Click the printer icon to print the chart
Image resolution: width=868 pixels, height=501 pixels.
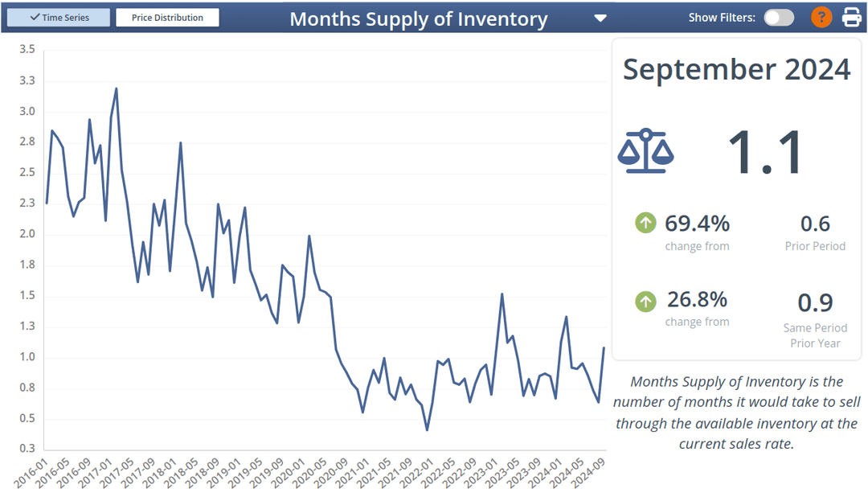[850, 16]
